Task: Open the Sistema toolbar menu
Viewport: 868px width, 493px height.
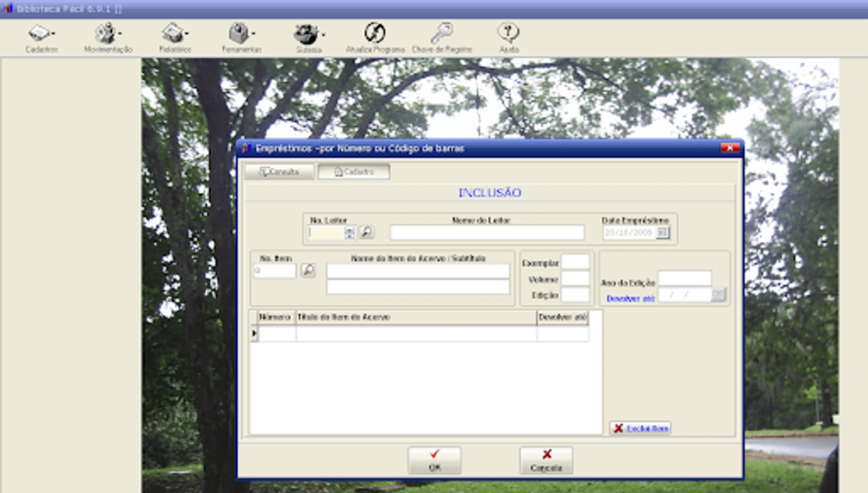Action: tap(308, 38)
